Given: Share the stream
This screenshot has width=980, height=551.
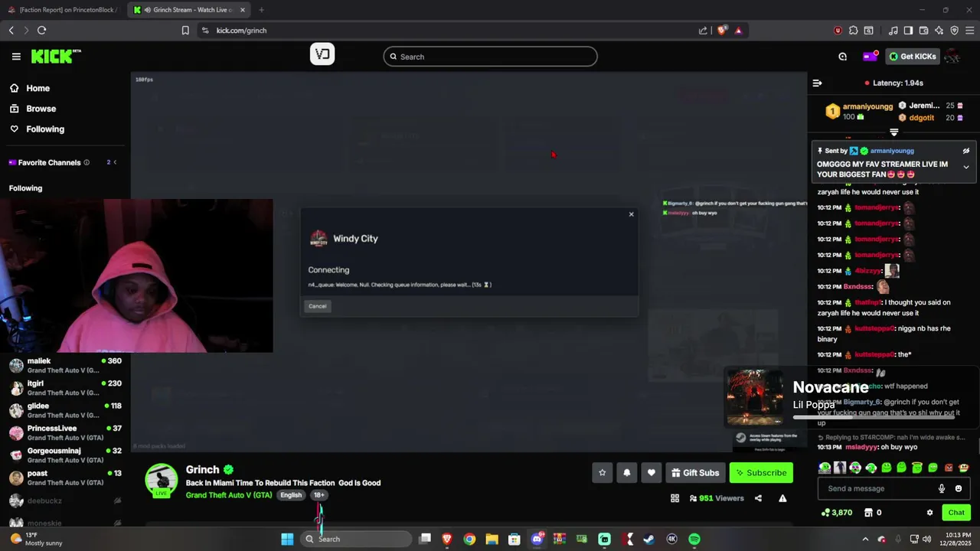Looking at the screenshot, I should click(758, 498).
